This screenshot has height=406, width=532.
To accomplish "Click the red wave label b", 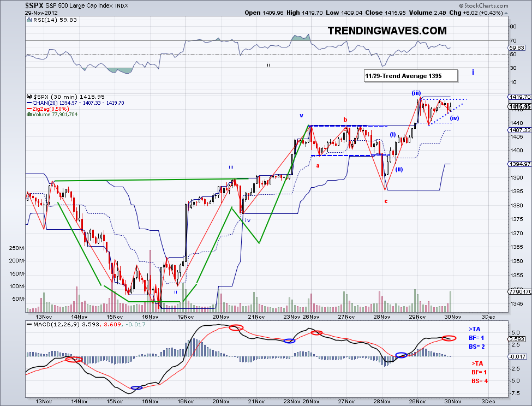I will point(345,120).
